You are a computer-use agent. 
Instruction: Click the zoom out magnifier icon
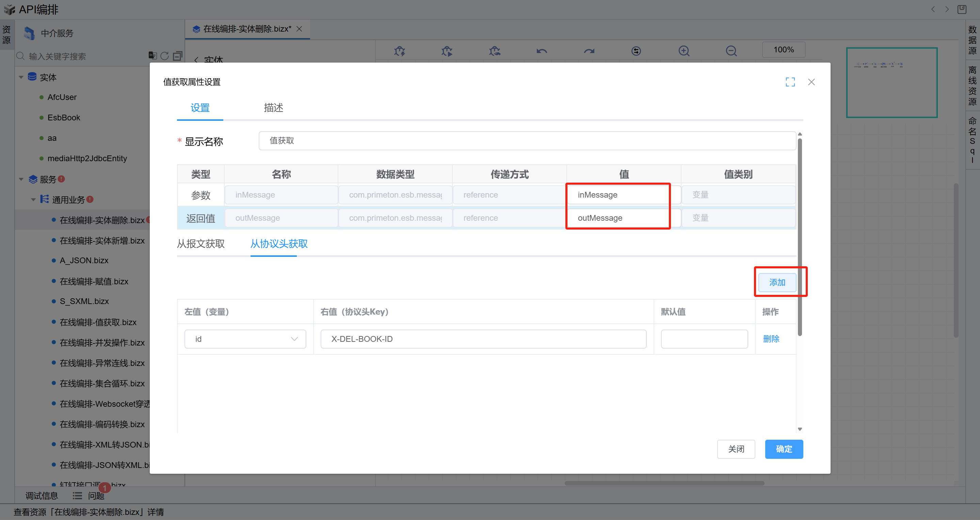(x=731, y=51)
